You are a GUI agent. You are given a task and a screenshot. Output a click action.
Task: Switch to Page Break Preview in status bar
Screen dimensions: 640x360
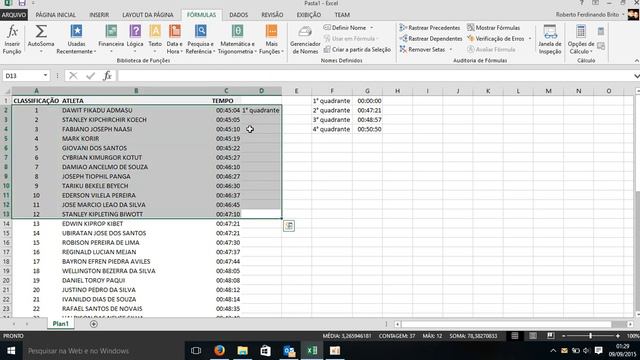click(550, 336)
